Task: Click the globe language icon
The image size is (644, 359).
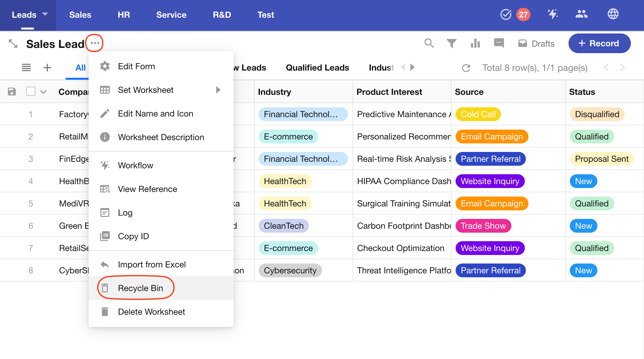Action: click(x=613, y=14)
